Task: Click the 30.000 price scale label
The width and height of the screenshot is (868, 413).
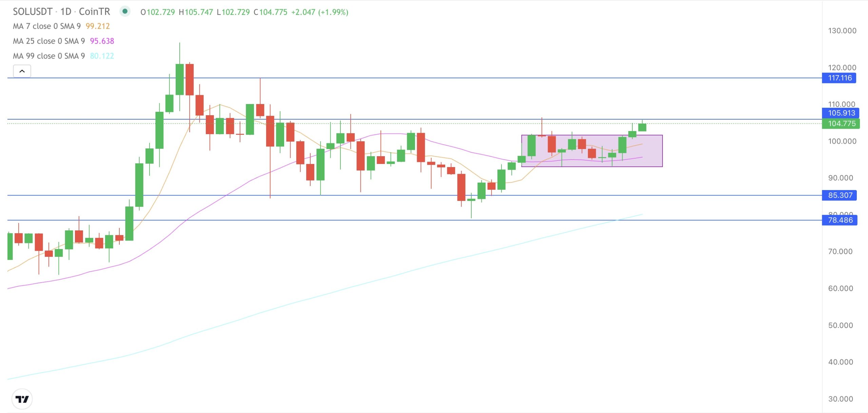Action: 841,399
